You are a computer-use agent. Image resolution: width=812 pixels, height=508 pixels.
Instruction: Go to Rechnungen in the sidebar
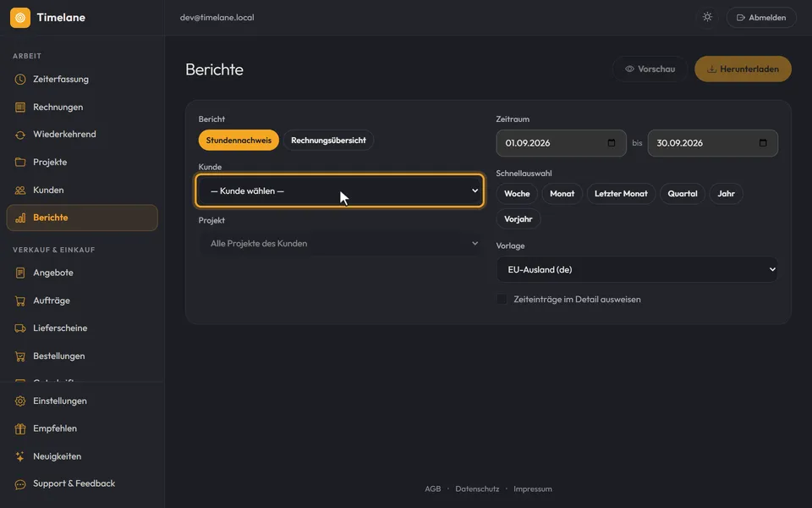click(82, 108)
